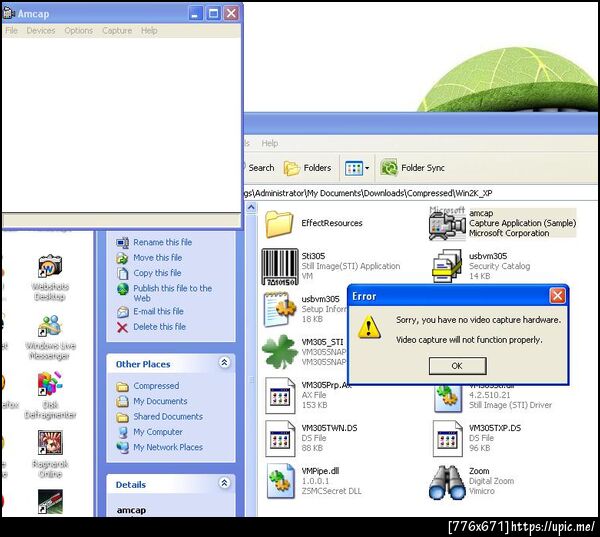Viewport: 600px width, 537px height.
Task: Select Webshots Desktop desktop shortcut
Action: click(x=50, y=277)
